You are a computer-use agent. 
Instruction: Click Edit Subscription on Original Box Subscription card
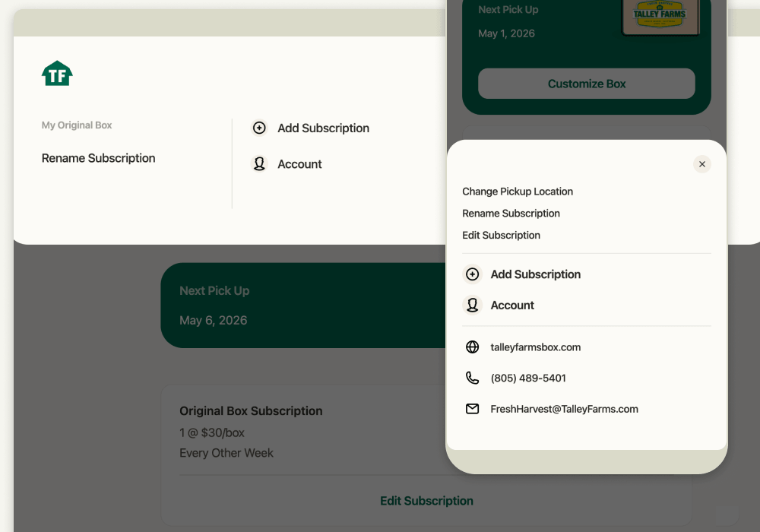426,501
